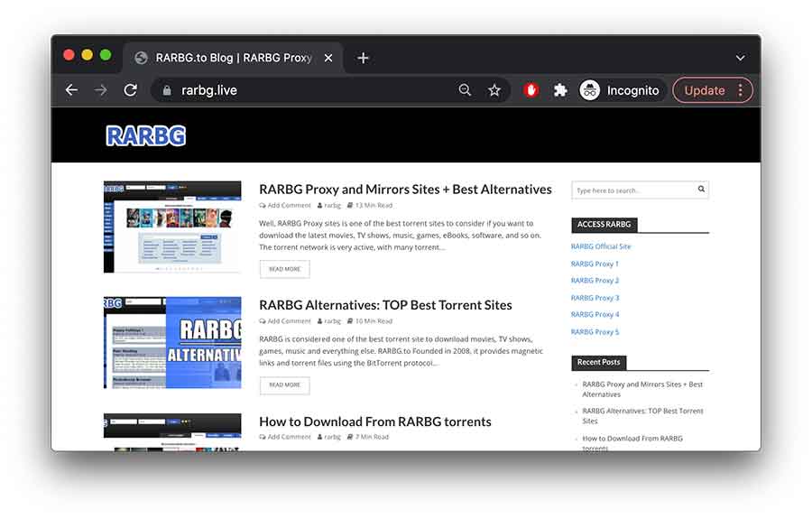Open the RARBG Official Site link
This screenshot has width=812, height=519.
coord(601,246)
